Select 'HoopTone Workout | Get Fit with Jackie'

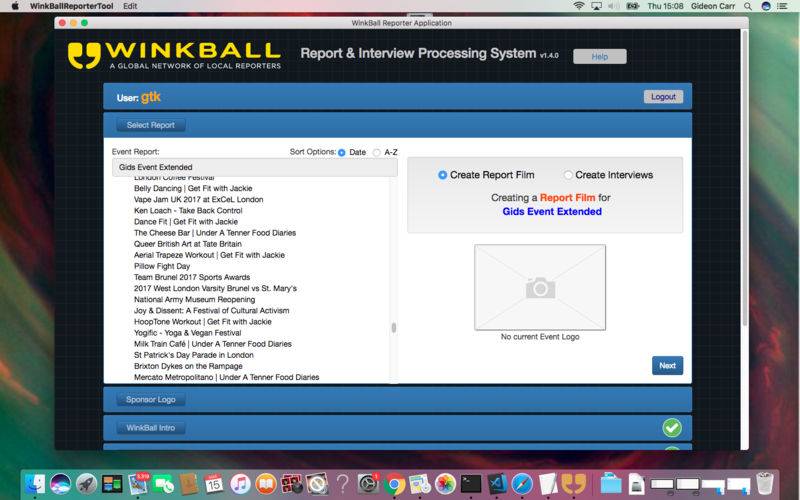pyautogui.click(x=203, y=322)
